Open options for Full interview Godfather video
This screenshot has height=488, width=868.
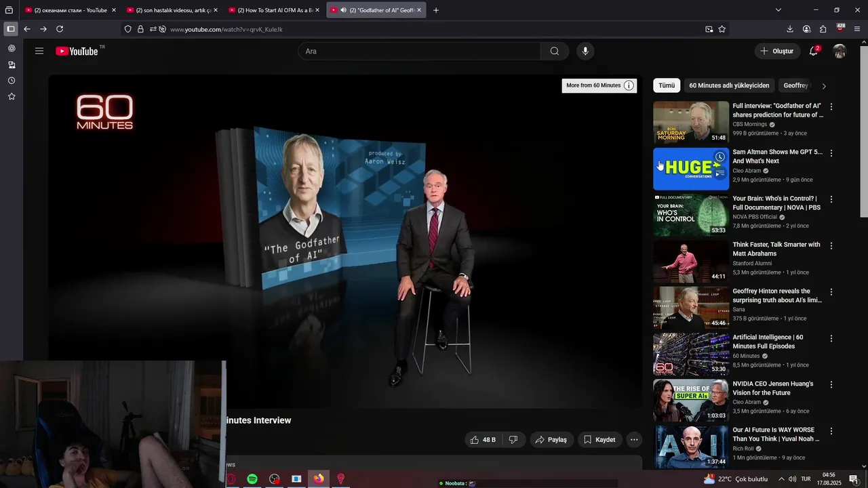(831, 107)
